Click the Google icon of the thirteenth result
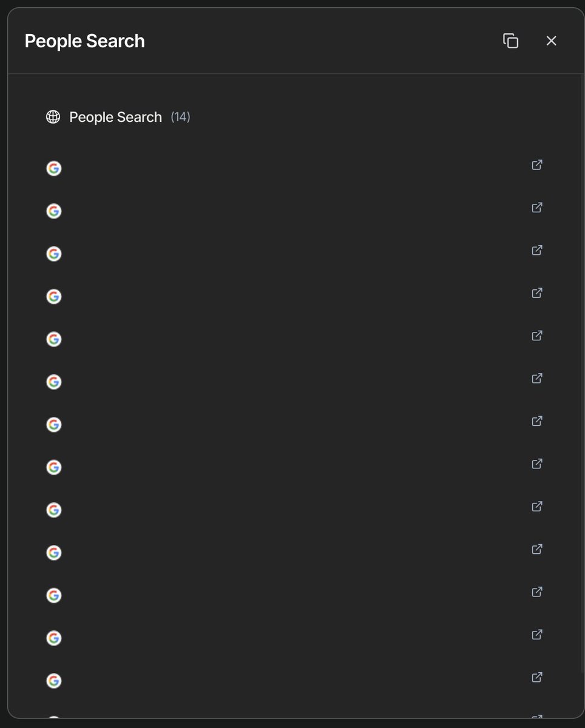This screenshot has height=728, width=585. click(x=54, y=681)
